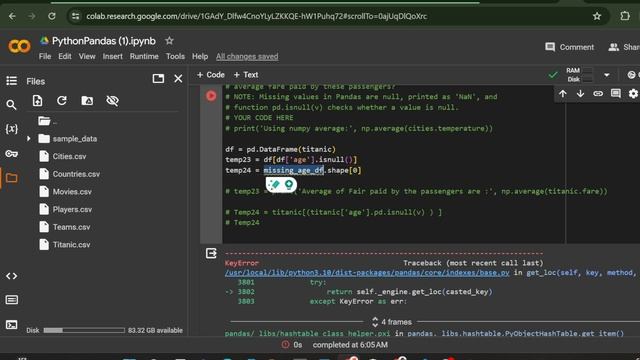This screenshot has width=640, height=360.
Task: Select Movies.csv file
Action: tap(72, 191)
